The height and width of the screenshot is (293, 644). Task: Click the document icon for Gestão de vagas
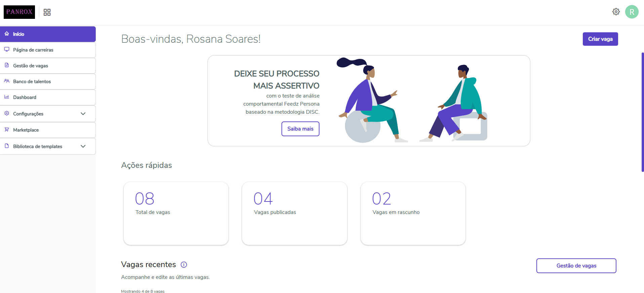[7, 65]
